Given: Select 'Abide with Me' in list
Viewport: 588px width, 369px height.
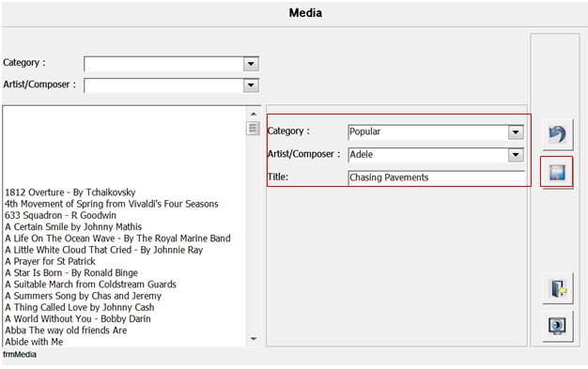Looking at the screenshot, I should [34, 342].
